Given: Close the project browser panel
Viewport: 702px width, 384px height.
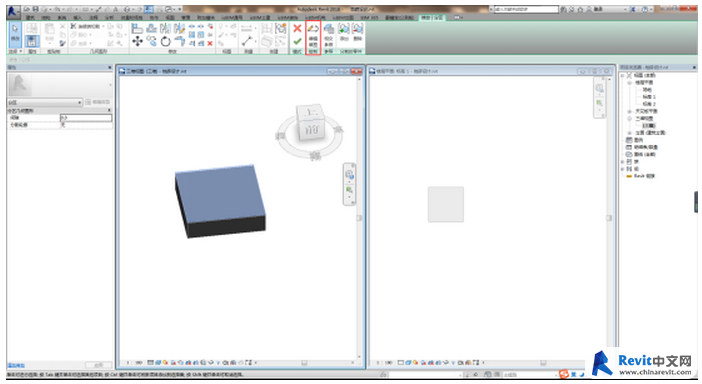Looking at the screenshot, I should coord(694,67).
